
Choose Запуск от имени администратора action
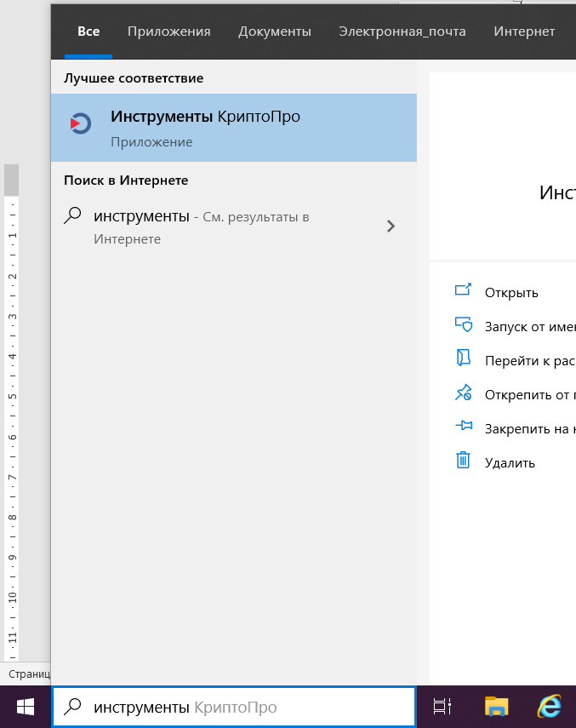[530, 327]
